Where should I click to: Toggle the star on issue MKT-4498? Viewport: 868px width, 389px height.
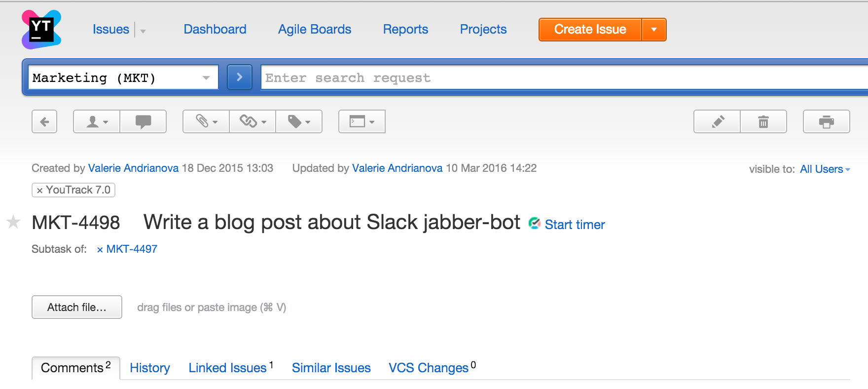[13, 222]
